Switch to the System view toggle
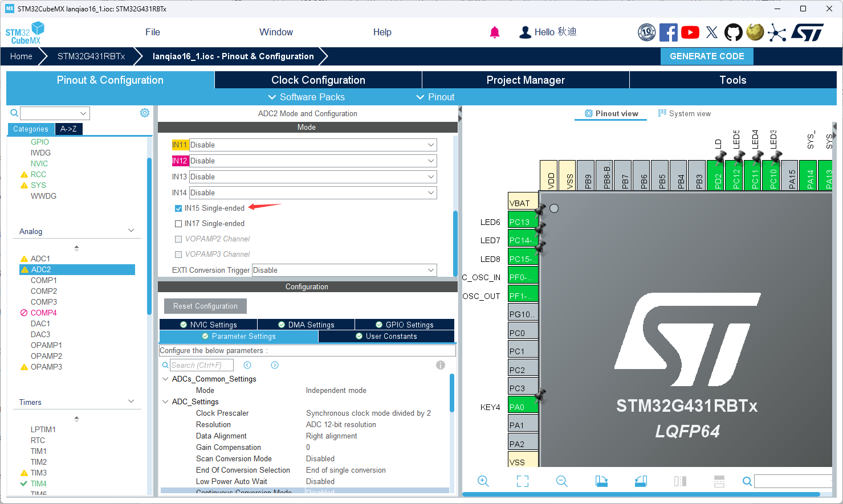 tap(685, 113)
